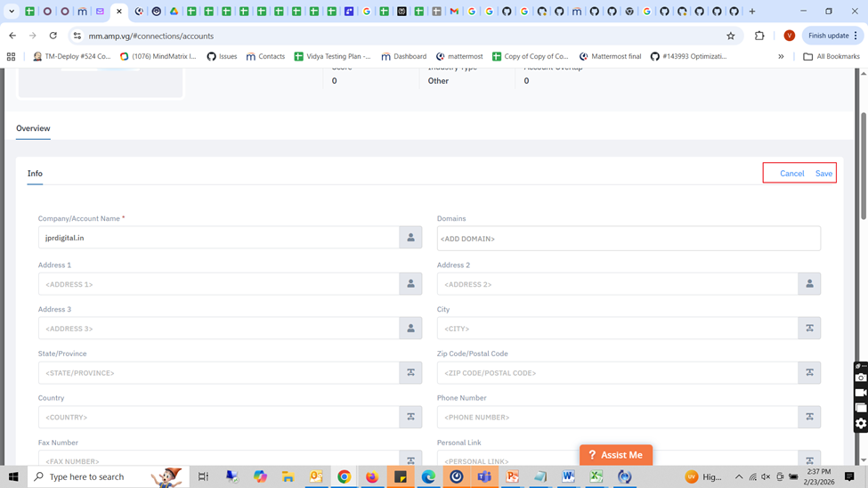This screenshot has width=868, height=488.
Task: Expand the hidden bookmarks overflow chevron
Action: 781,57
